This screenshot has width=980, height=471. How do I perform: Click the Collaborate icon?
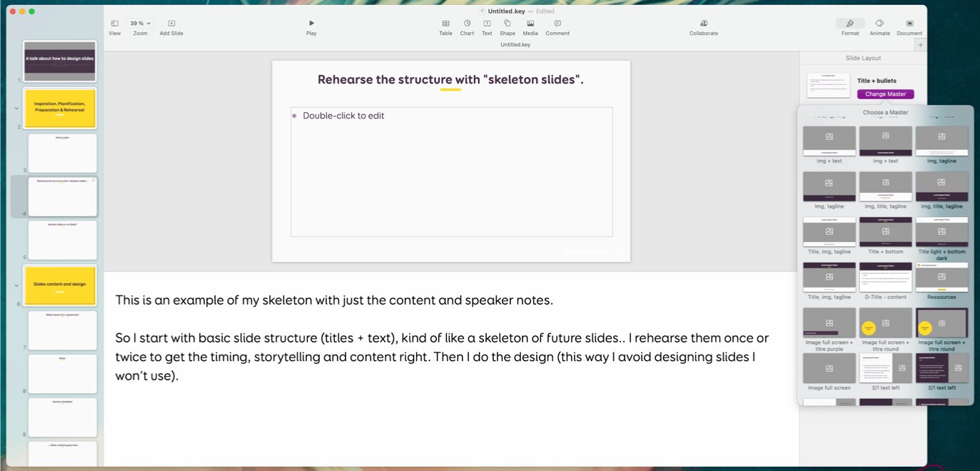(x=704, y=24)
